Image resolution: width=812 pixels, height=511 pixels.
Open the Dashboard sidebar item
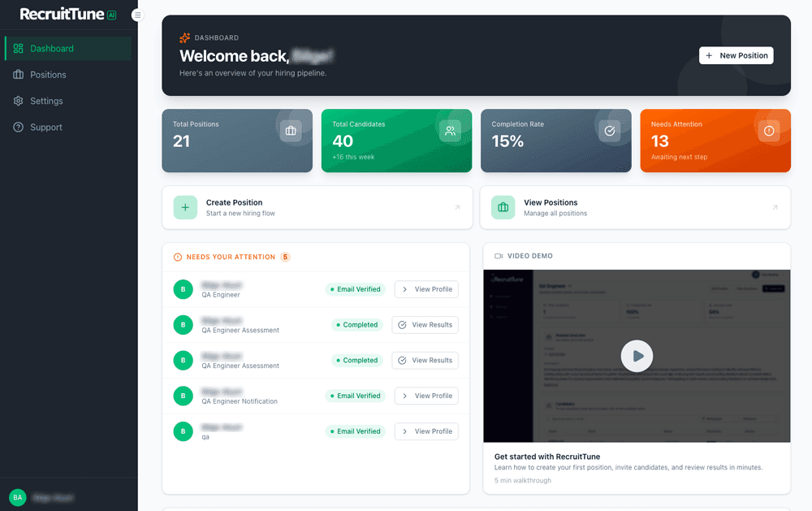click(68, 49)
